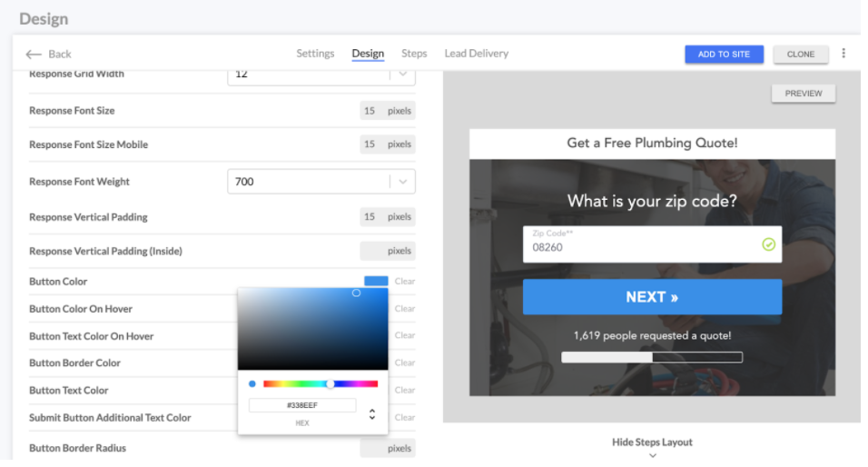This screenshot has width=868, height=467.
Task: Open the Response Grid Width dropdown
Action: point(403,75)
